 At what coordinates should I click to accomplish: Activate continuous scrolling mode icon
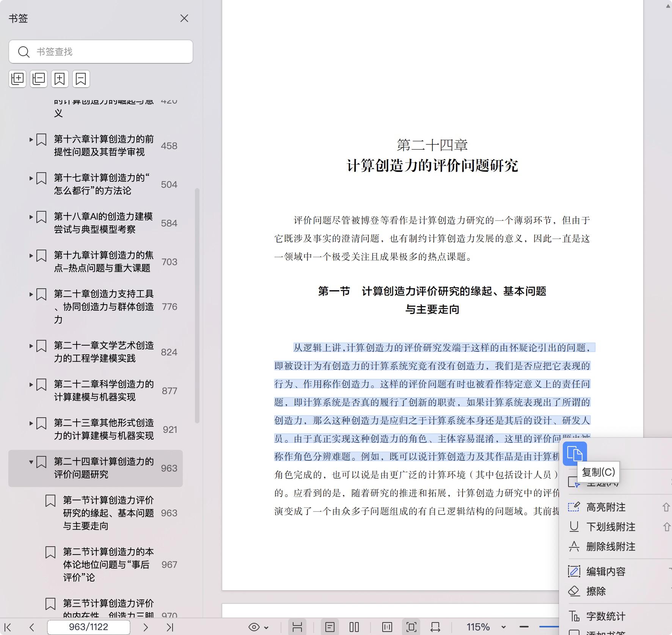tap(298, 627)
